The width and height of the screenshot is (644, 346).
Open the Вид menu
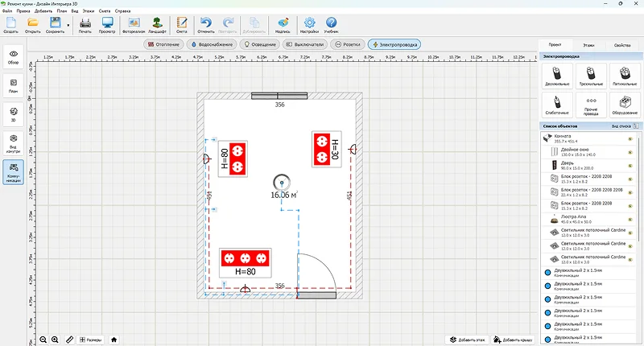(75, 11)
